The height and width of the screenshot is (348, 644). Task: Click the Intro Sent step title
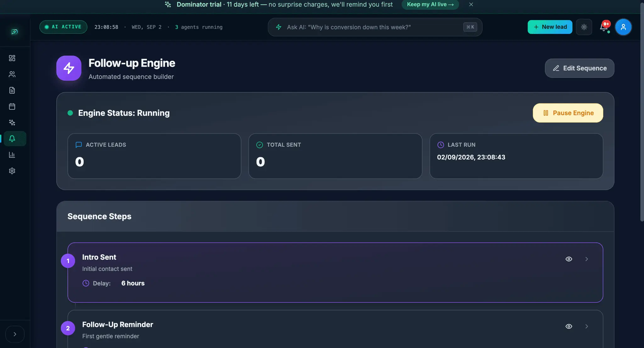coord(99,257)
